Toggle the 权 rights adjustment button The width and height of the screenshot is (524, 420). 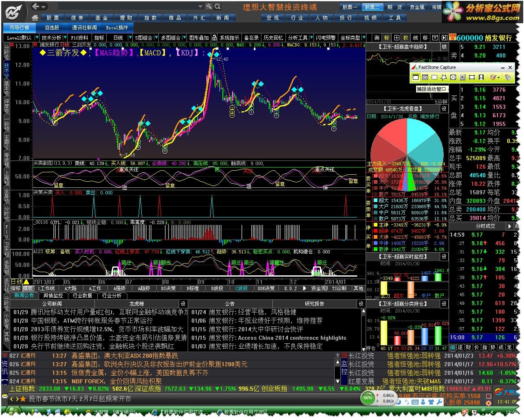406,37
